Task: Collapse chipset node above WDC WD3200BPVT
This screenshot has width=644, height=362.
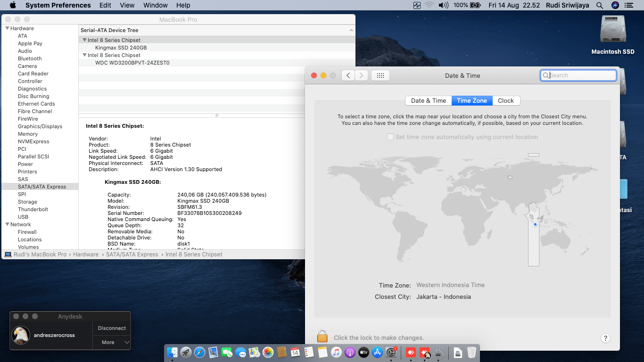Action: pos(84,55)
